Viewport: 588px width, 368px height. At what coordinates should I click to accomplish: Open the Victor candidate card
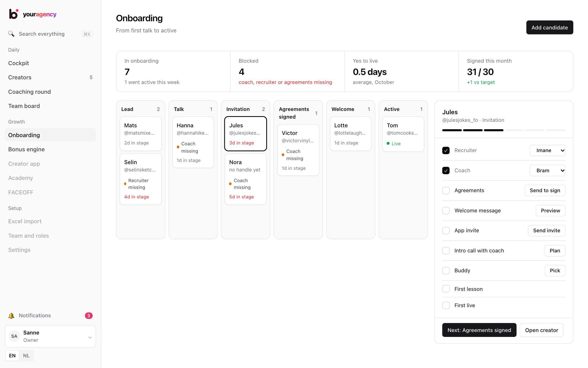click(x=298, y=150)
